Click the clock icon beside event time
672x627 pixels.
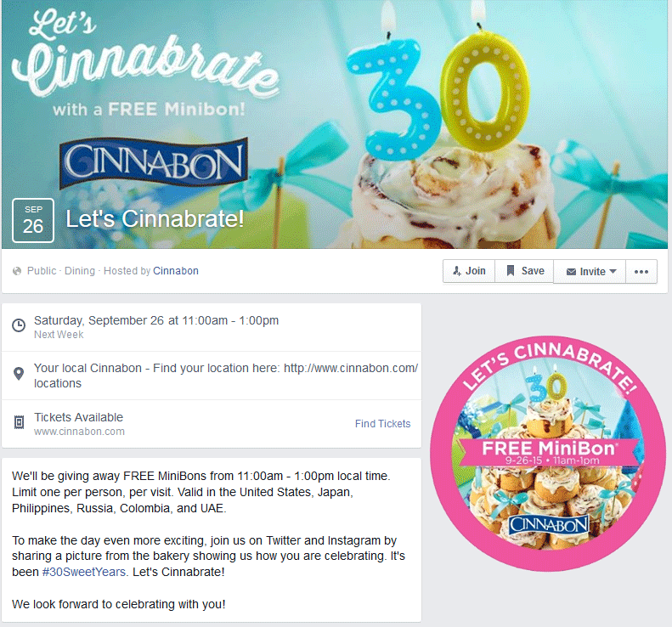tap(19, 325)
